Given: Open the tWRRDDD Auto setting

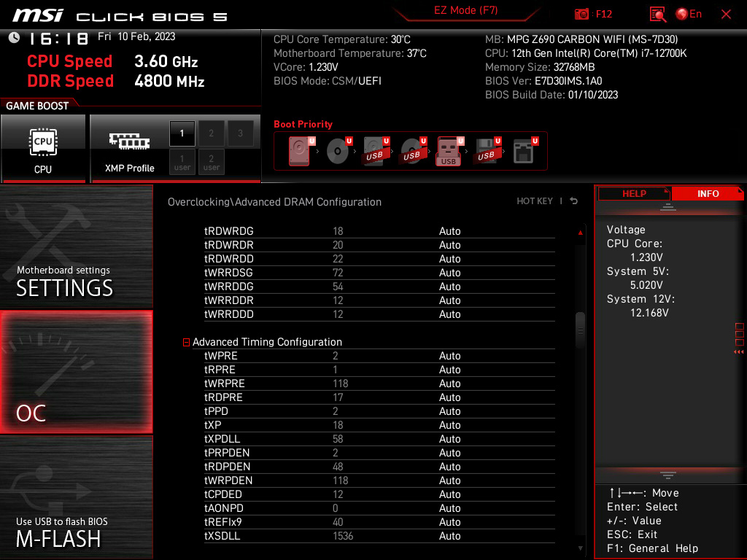Looking at the screenshot, I should pos(449,314).
